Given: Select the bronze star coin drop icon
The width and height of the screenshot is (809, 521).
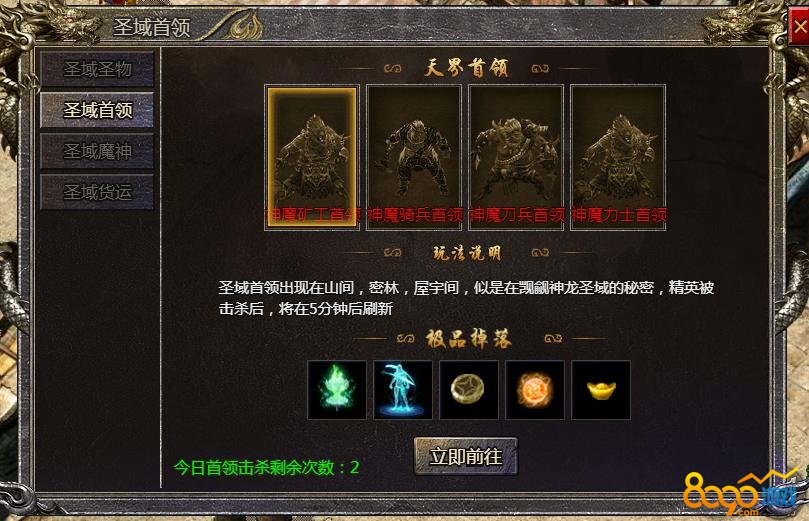Looking at the screenshot, I should (469, 390).
